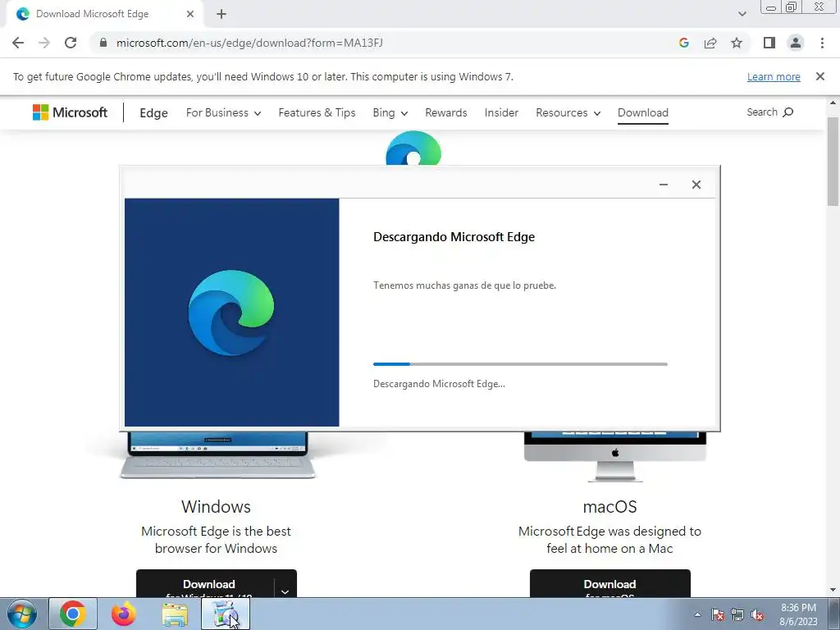Click the Download for macOS button
The image size is (840, 630).
coord(609,584)
